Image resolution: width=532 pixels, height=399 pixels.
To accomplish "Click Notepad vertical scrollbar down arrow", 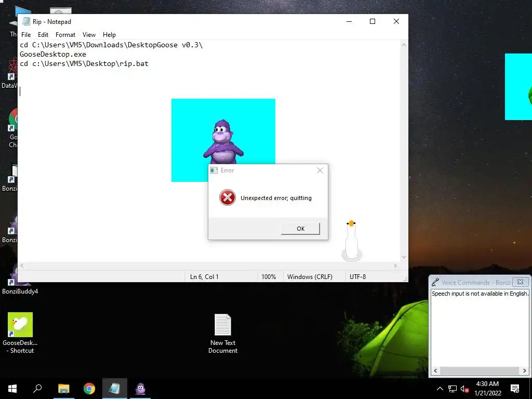I will point(404,257).
